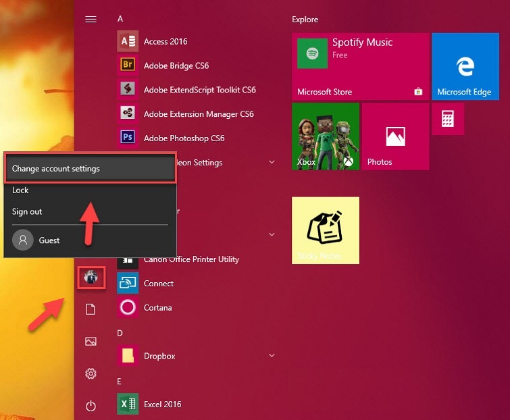Launch Adobe ExtendScript Toolkit CS6 label
510x420 pixels.
200,90
